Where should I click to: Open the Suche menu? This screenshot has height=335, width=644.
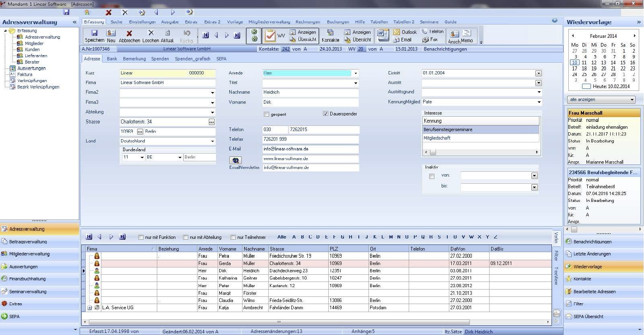pyautogui.click(x=116, y=22)
